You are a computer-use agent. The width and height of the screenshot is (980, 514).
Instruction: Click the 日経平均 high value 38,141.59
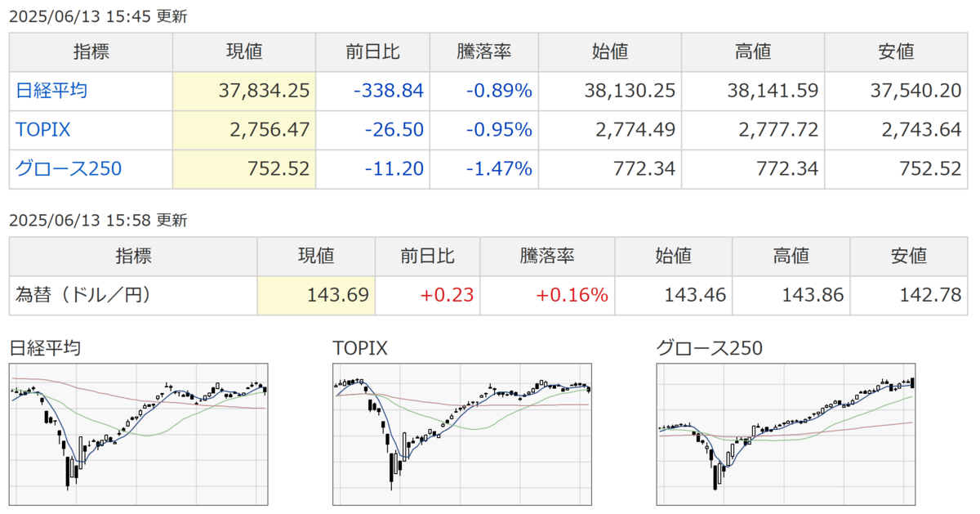click(x=773, y=91)
